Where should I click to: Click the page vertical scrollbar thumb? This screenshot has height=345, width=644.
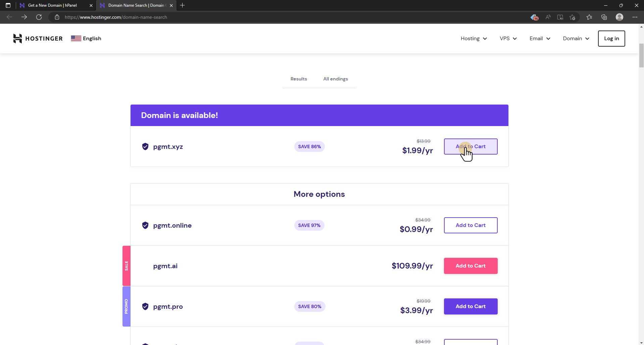coord(641,55)
